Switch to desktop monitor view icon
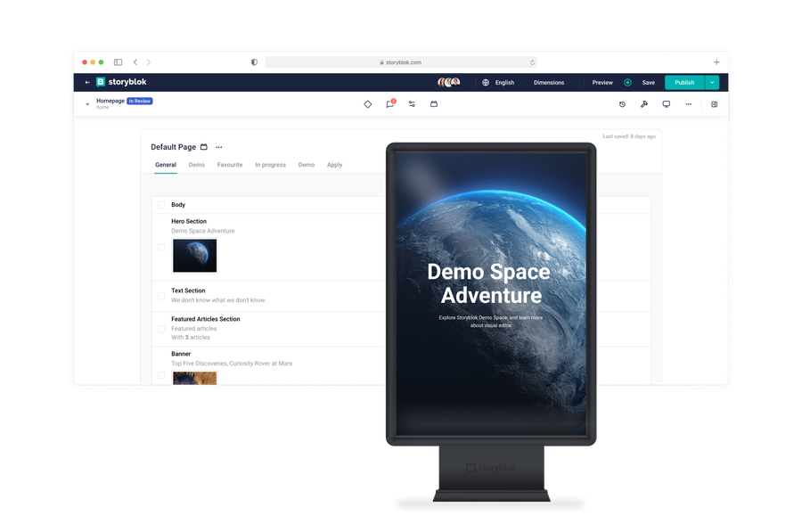This screenshot has height=532, width=802. [666, 104]
